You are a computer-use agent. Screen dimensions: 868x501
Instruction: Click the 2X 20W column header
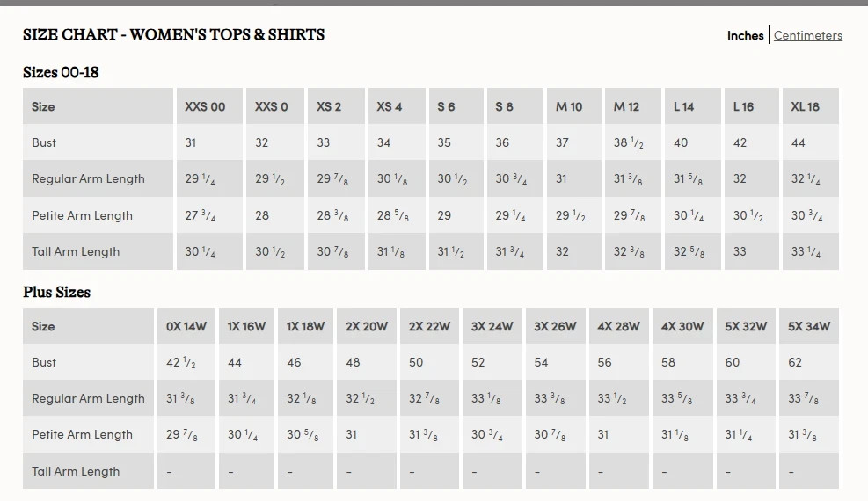point(367,326)
